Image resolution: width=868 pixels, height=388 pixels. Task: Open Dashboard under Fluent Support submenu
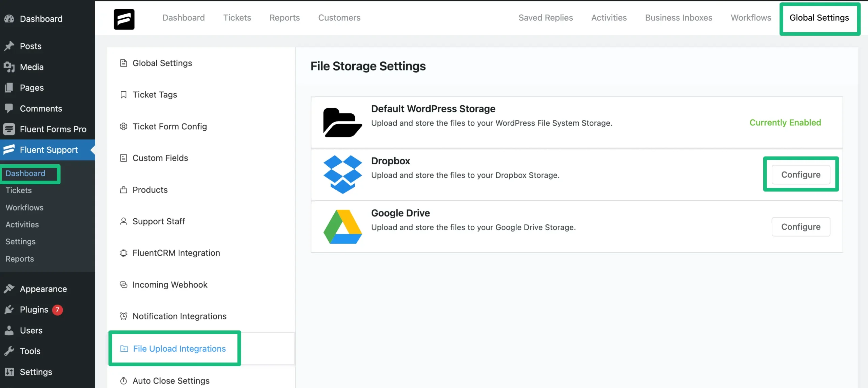25,173
